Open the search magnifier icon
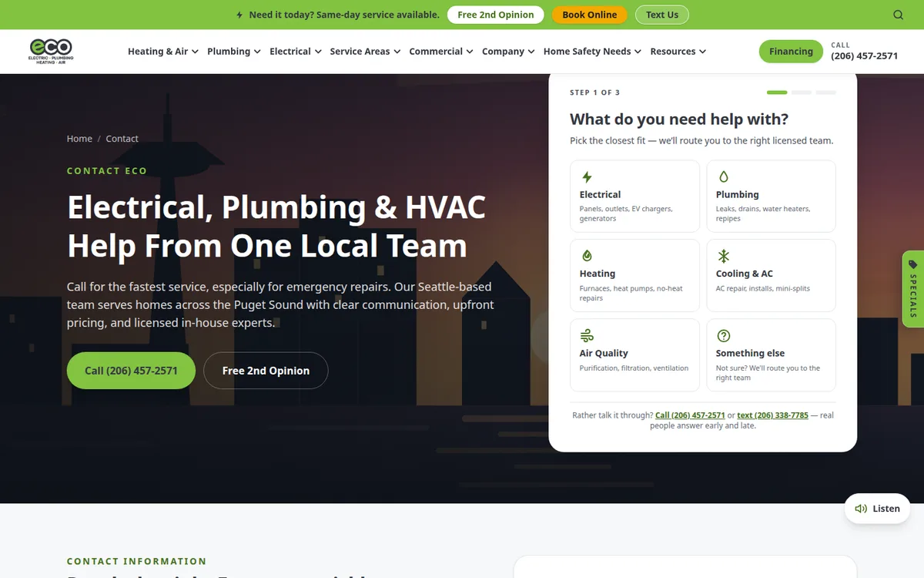Image resolution: width=924 pixels, height=578 pixels. (x=898, y=15)
